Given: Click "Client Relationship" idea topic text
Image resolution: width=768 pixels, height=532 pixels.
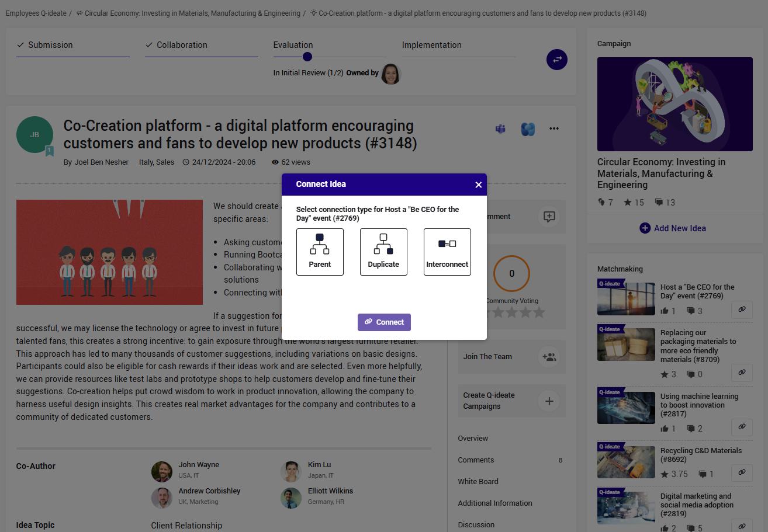Looking at the screenshot, I should [x=186, y=526].
